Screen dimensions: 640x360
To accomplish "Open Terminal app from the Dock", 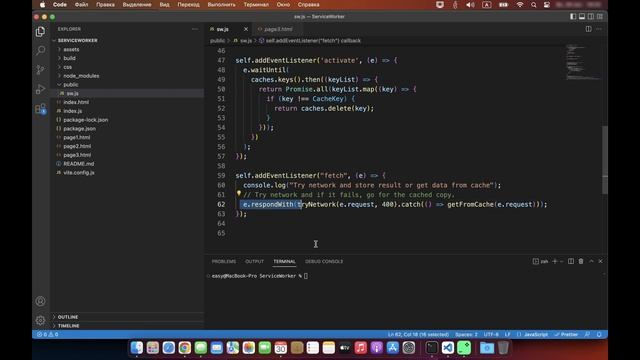I will point(431,348).
